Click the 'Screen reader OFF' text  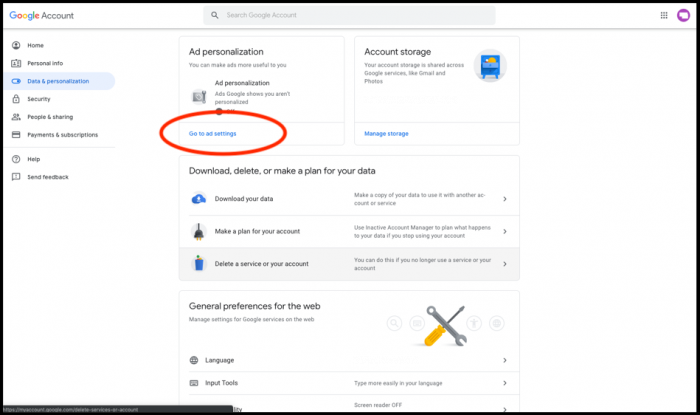378,405
